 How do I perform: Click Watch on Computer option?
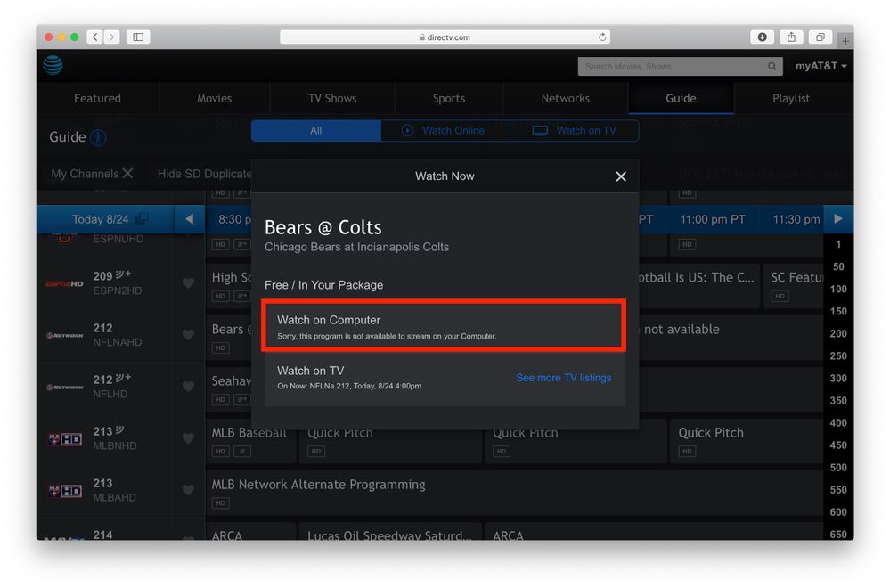coord(445,326)
